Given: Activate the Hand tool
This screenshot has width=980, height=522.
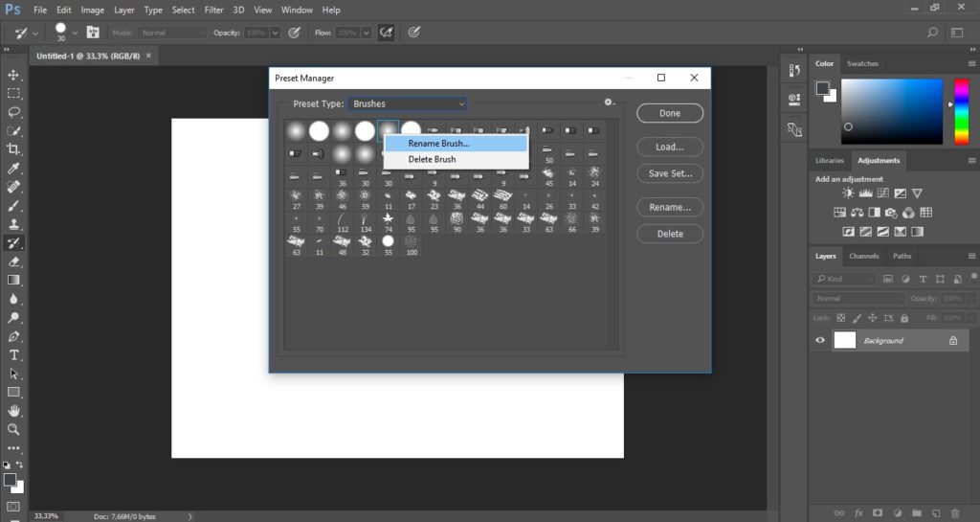Looking at the screenshot, I should click(x=13, y=411).
